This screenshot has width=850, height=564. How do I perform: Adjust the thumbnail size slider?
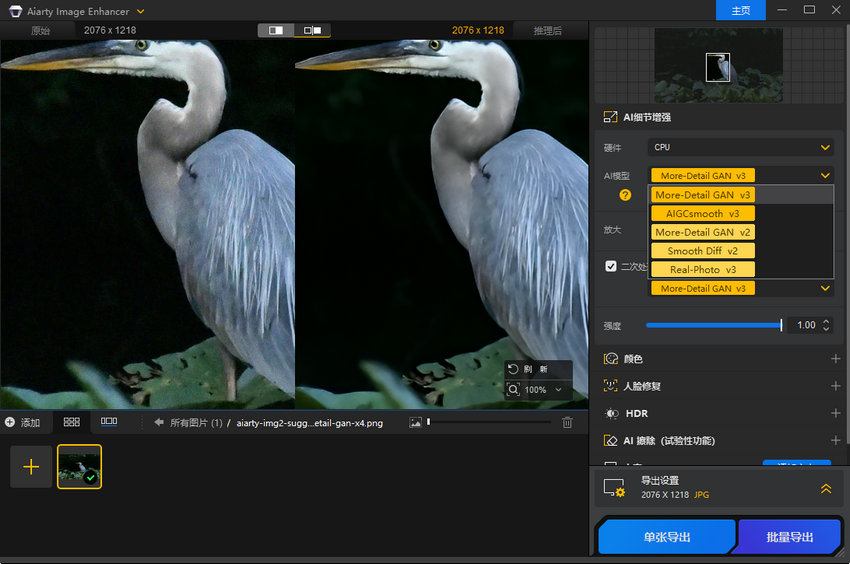click(488, 422)
